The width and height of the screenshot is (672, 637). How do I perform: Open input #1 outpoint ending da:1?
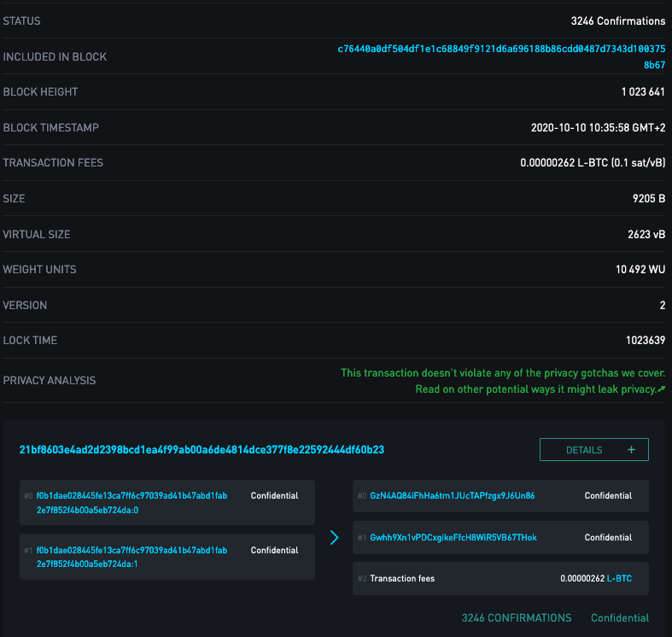pos(132,557)
